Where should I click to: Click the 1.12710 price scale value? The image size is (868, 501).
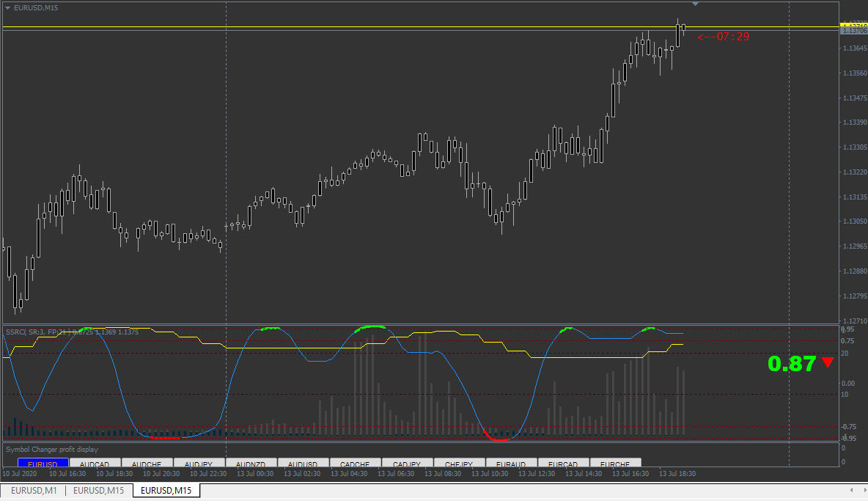click(855, 321)
